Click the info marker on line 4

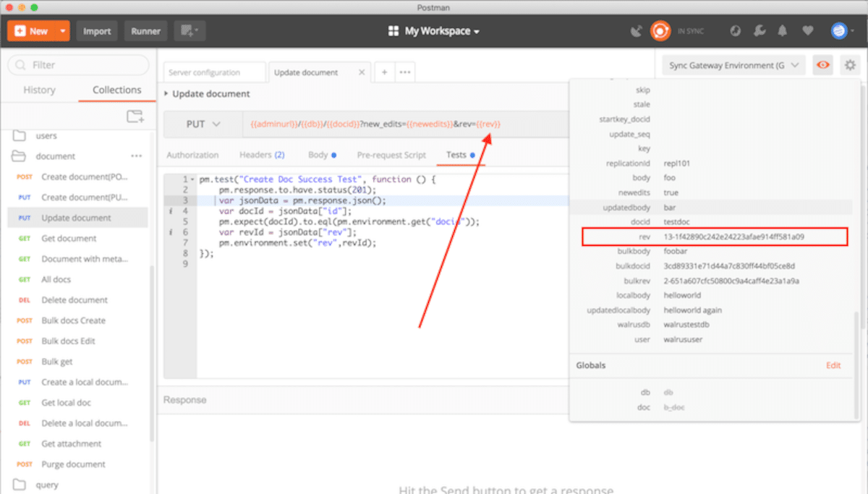[x=171, y=211]
